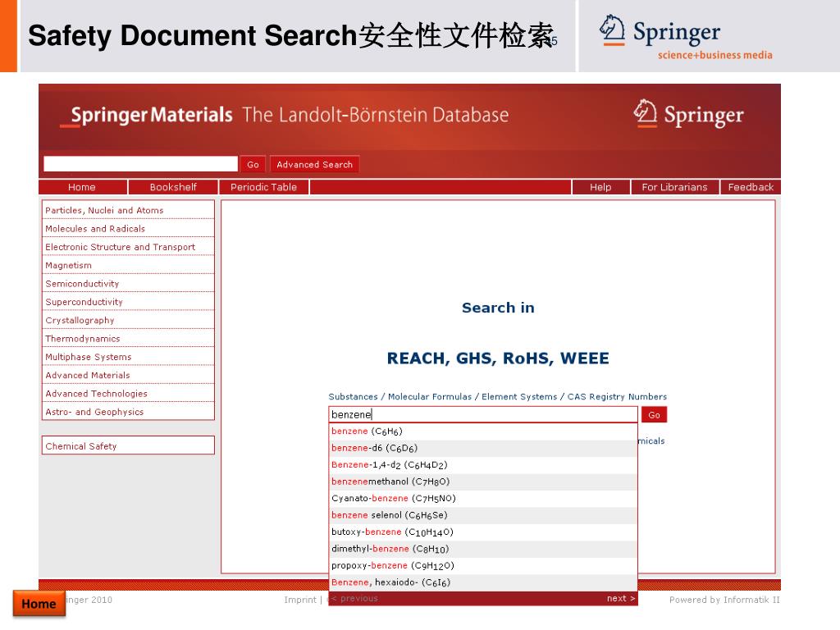Image resolution: width=840 pixels, height=630 pixels.
Task: Open the Thermodynamics category
Action: coord(128,339)
